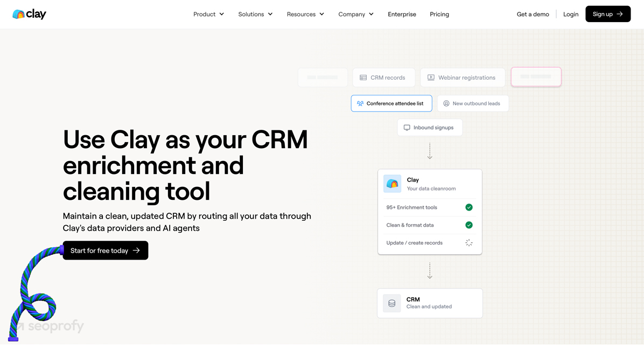Click the Update / create records text

click(x=415, y=243)
